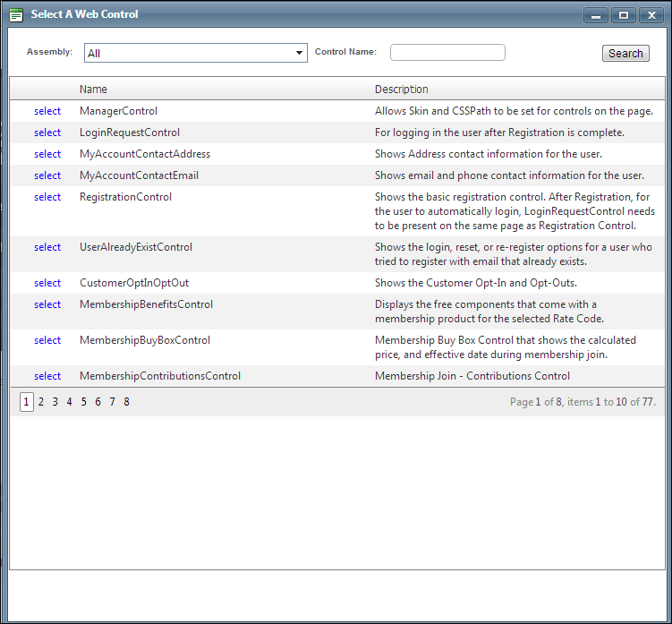Go to page 2 of results

pos(41,402)
